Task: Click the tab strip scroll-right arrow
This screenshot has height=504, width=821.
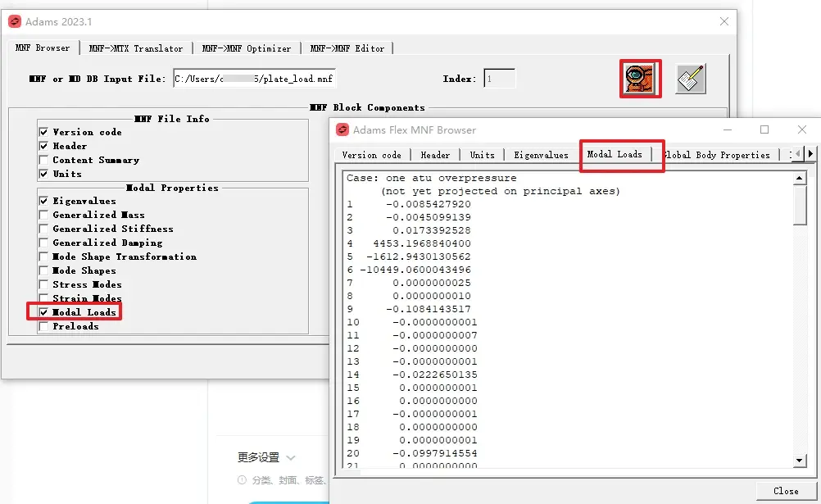Action: 810,154
